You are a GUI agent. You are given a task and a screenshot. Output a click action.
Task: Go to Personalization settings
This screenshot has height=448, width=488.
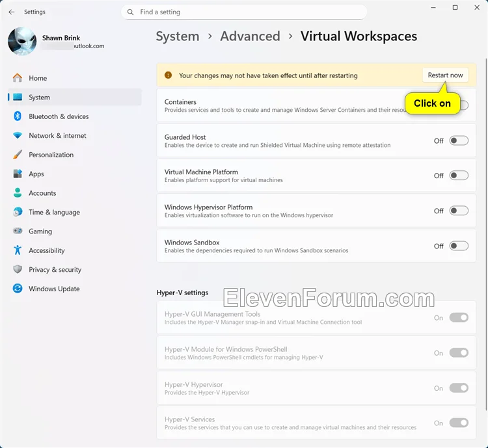[x=75, y=155]
